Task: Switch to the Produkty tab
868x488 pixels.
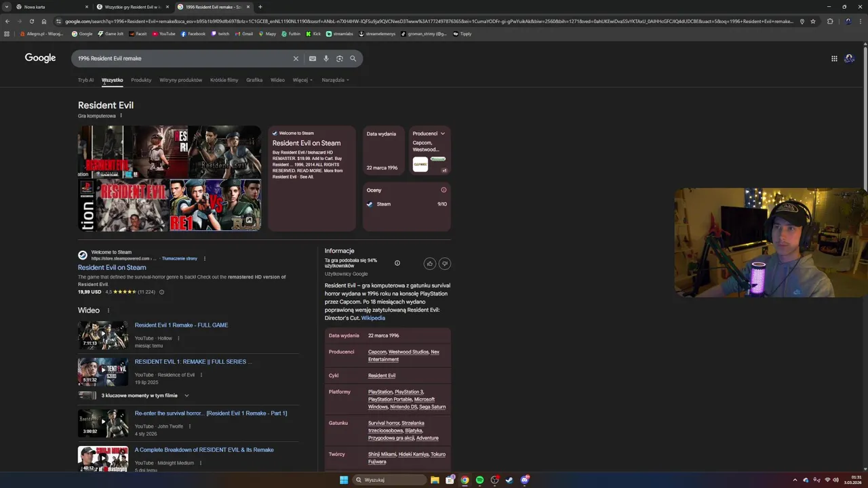Action: 141,80
